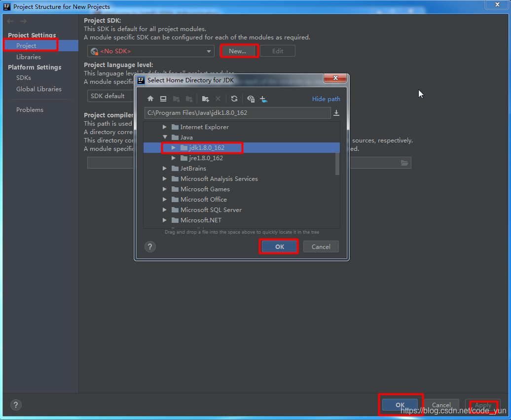
Task: Click the Internet Explorer folder icon
Action: click(175, 127)
